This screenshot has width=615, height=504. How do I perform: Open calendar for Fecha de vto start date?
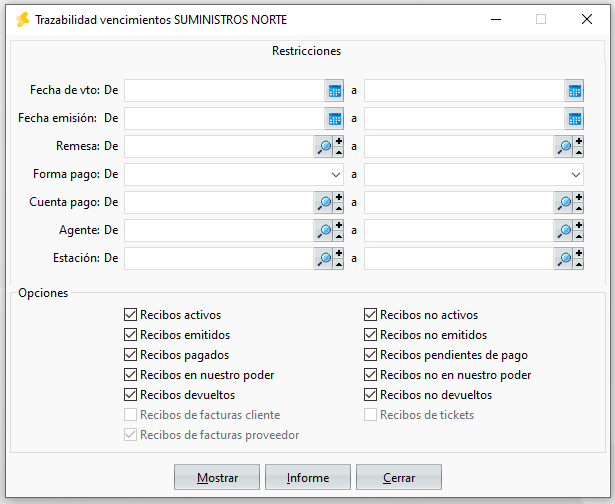click(334, 91)
